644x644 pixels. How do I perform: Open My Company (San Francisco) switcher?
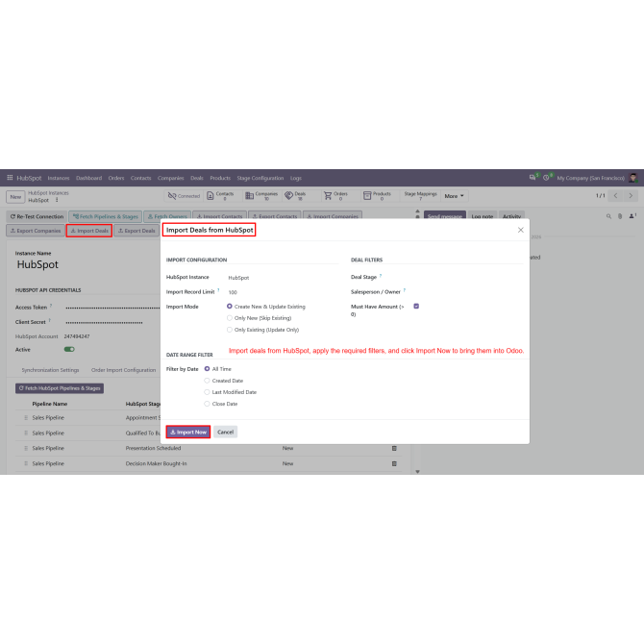coord(590,178)
